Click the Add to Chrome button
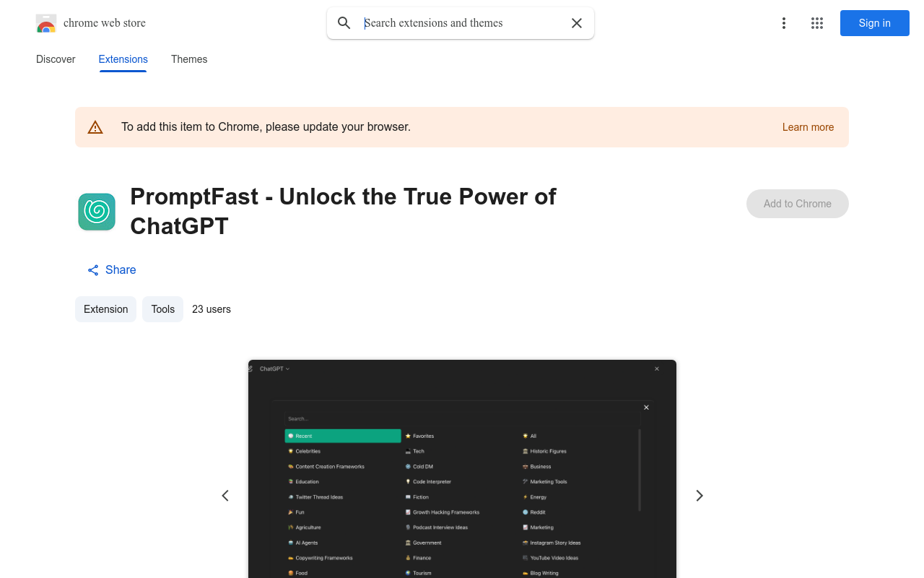 click(797, 204)
